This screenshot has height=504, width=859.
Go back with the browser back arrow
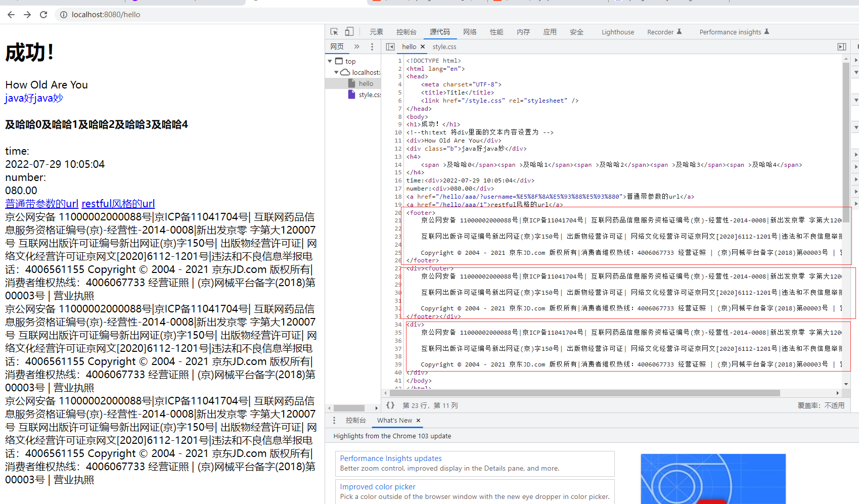[x=11, y=15]
